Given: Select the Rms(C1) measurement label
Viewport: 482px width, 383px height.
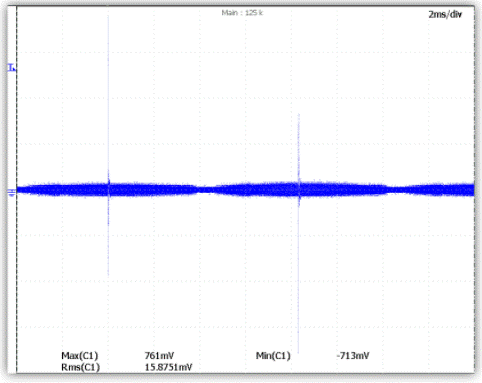Looking at the screenshot, I should pyautogui.click(x=80, y=367).
